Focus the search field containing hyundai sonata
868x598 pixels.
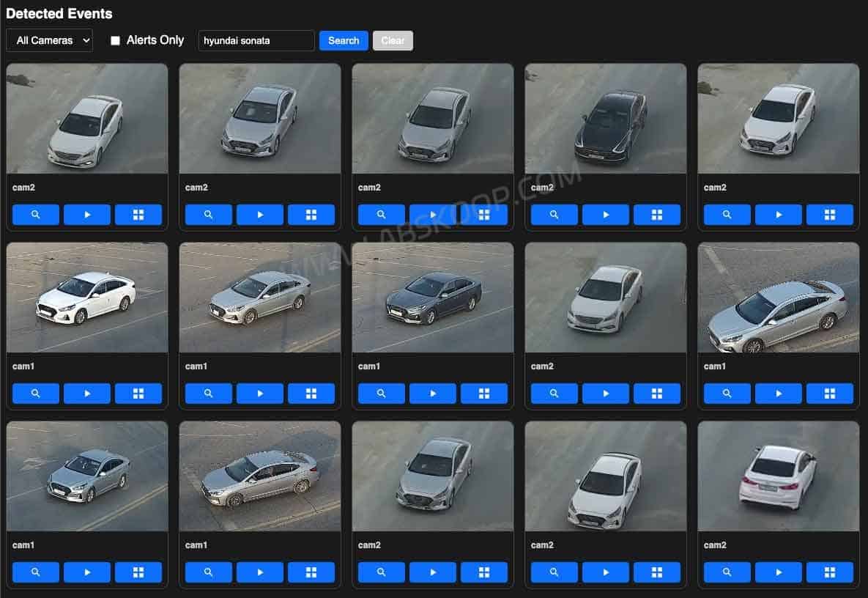(256, 40)
